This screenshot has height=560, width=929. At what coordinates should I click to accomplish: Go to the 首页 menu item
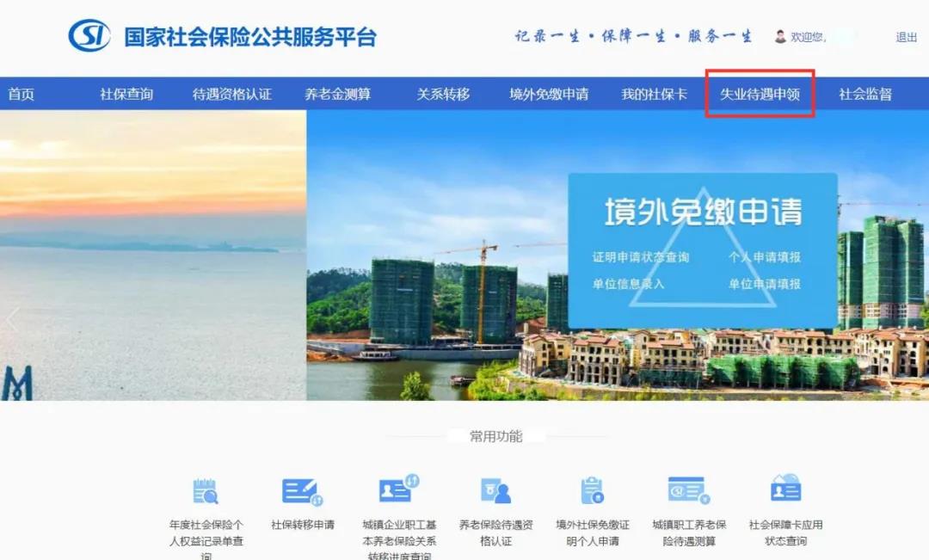click(x=22, y=95)
